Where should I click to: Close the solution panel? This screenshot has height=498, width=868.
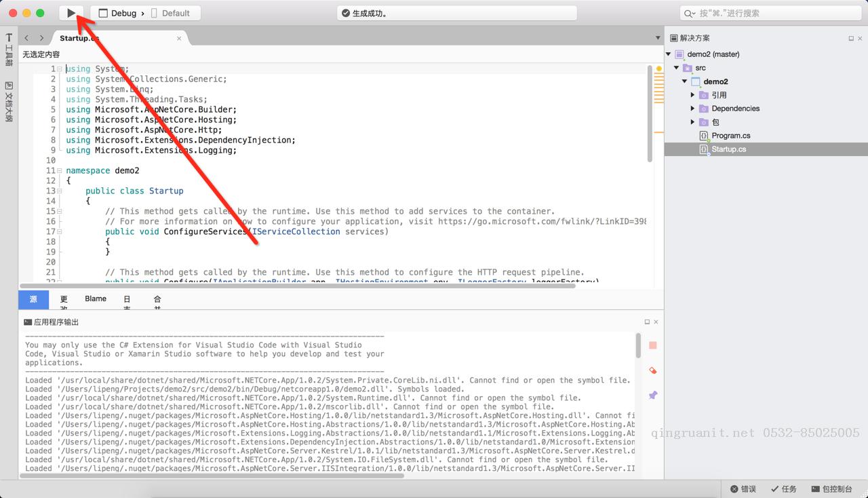click(860, 39)
